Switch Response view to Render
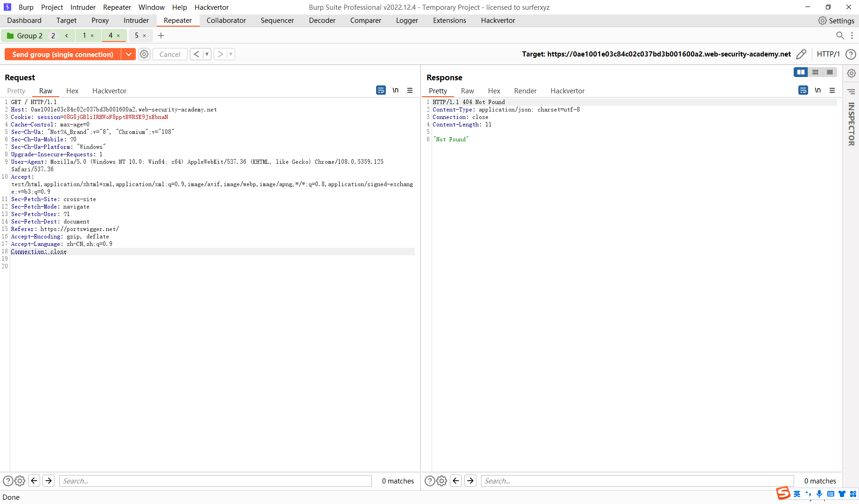The width and height of the screenshot is (859, 504). point(525,91)
